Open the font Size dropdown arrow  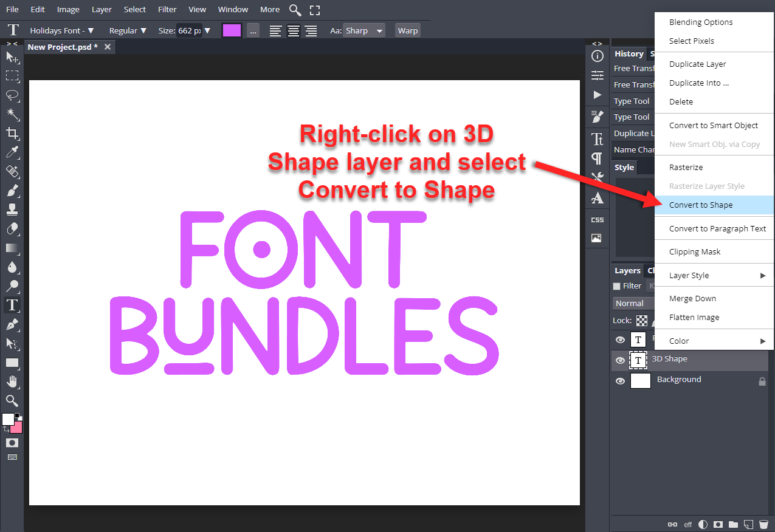pyautogui.click(x=207, y=30)
